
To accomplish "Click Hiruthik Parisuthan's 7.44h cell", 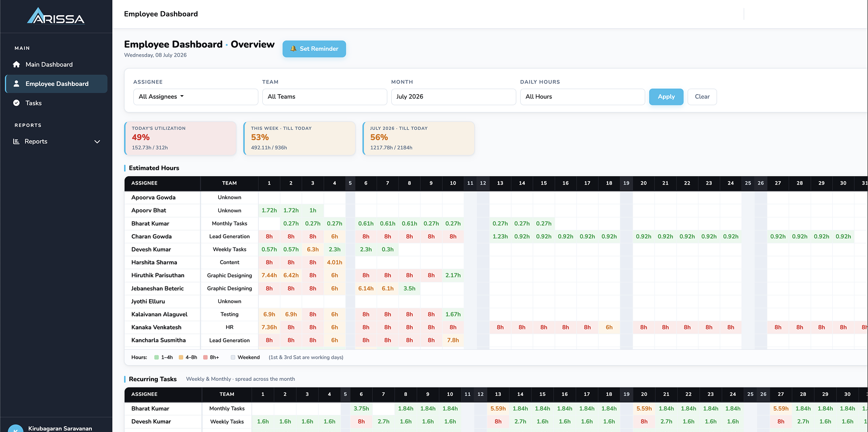I will pyautogui.click(x=269, y=275).
